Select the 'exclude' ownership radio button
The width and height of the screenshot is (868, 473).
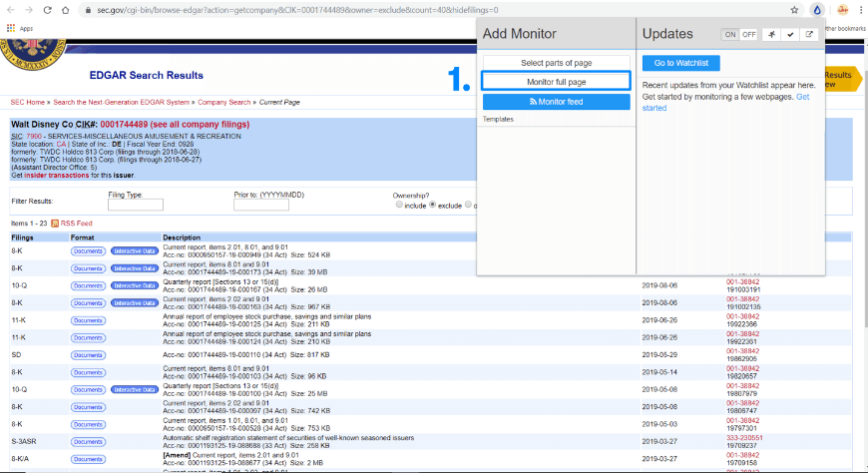(434, 206)
